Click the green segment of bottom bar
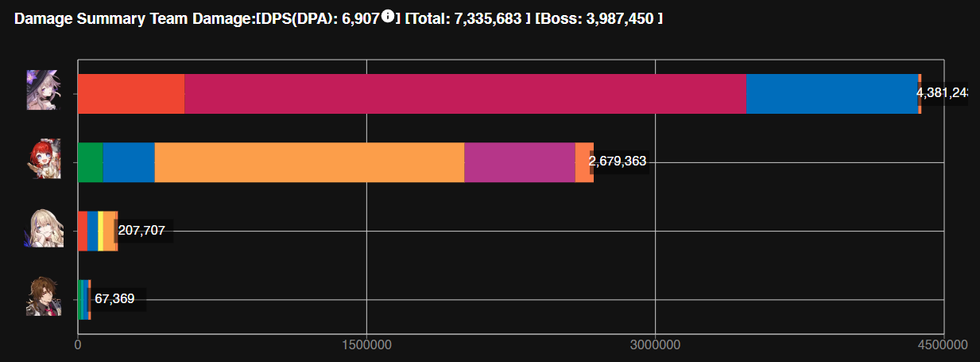 (79, 299)
